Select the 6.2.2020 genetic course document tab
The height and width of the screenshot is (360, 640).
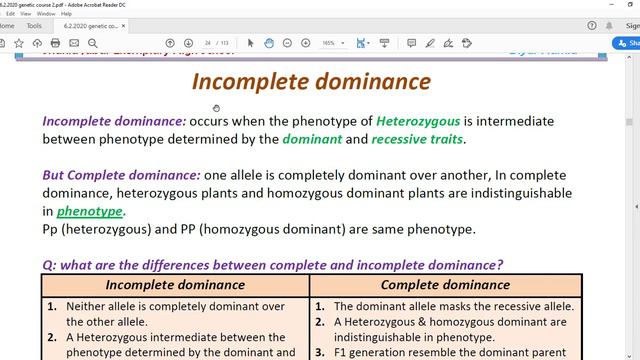pos(91,26)
